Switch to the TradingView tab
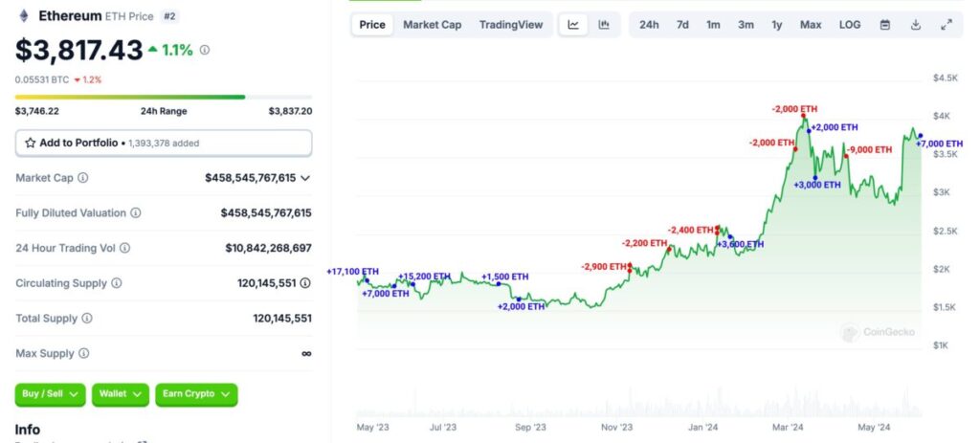Image resolution: width=980 pixels, height=443 pixels. coord(511,25)
